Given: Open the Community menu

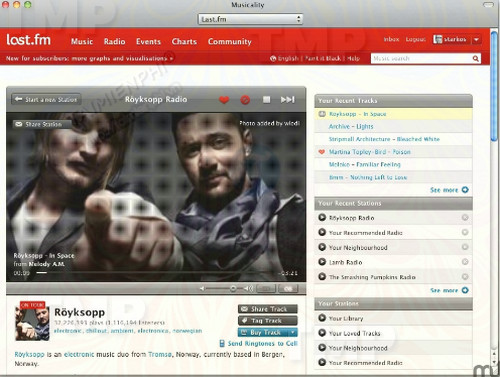Looking at the screenshot, I should tap(230, 41).
